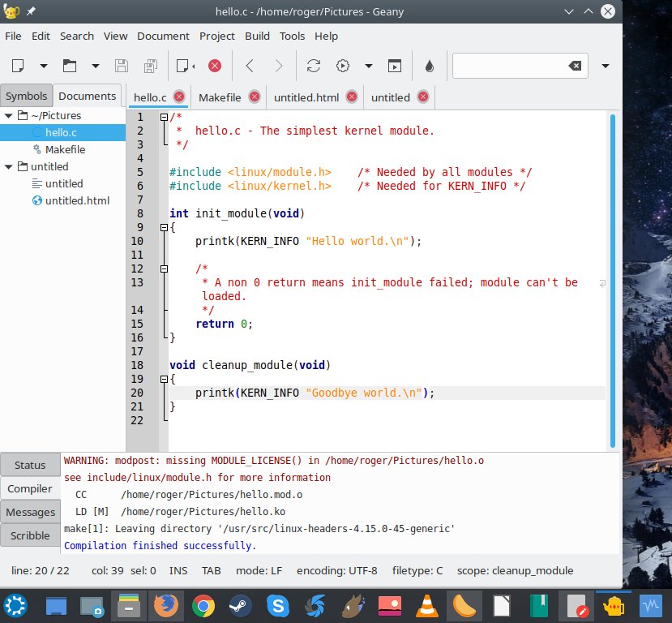This screenshot has height=623, width=672.
Task: Select the Compile icon in the toolbar
Action: coord(314,66)
